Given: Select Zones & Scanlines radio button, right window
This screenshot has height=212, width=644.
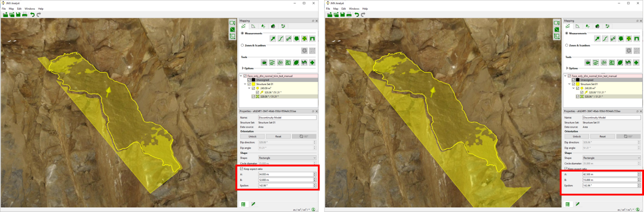Looking at the screenshot, I should 566,45.
